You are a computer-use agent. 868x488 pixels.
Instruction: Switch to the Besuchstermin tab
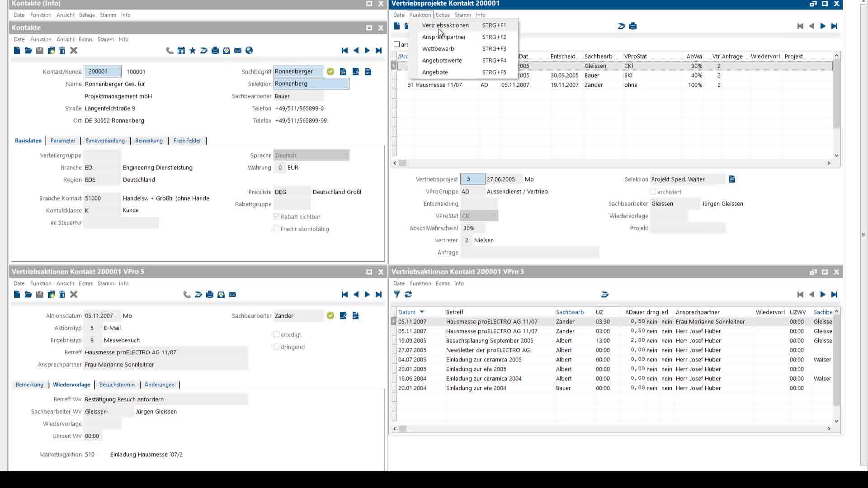[x=117, y=385]
